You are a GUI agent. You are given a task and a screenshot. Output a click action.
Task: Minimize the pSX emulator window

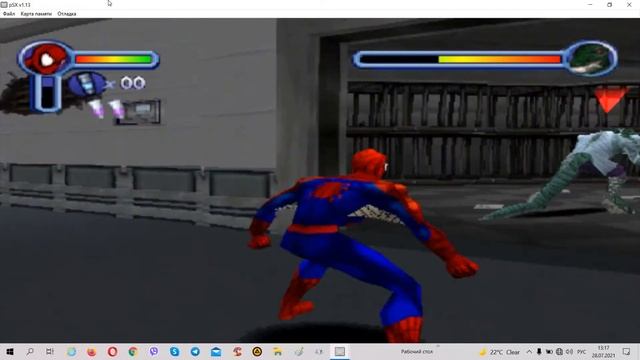tap(590, 4)
